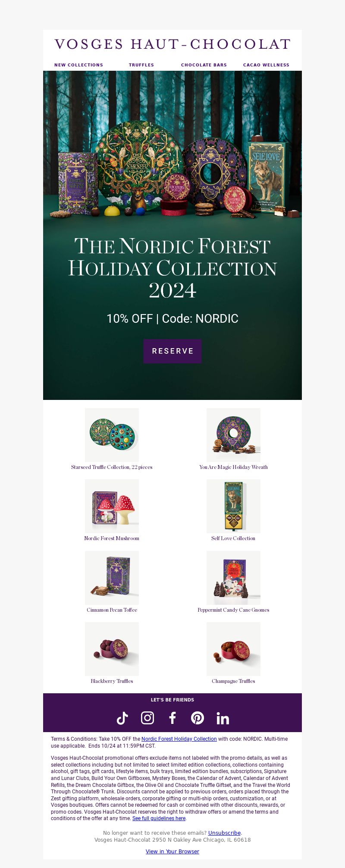
Task: Open the Self Love Collection thumbnail
Action: (x=233, y=506)
